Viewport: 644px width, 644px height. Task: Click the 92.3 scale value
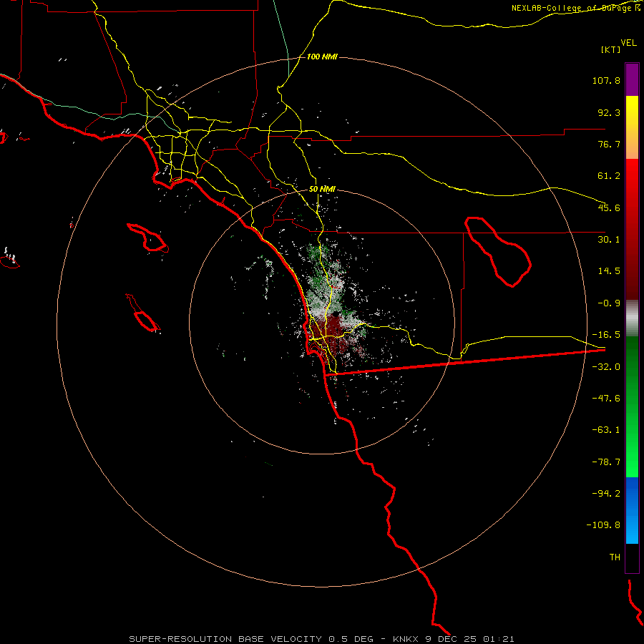tap(609, 112)
